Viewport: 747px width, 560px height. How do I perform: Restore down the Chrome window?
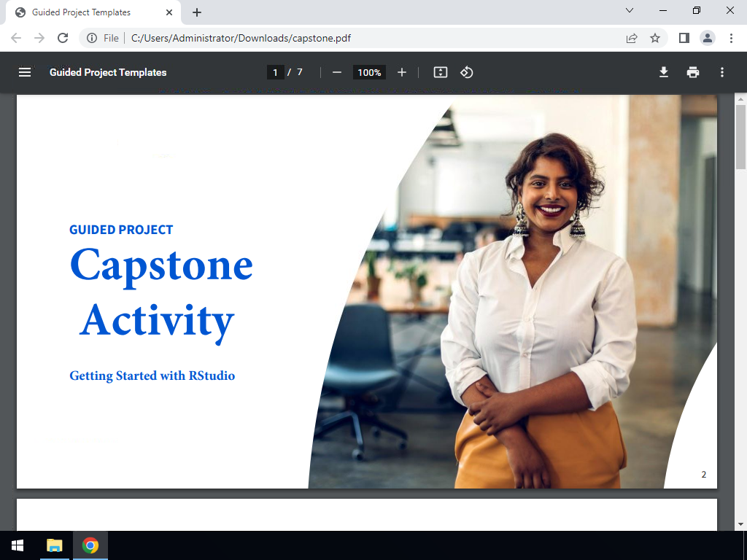[x=697, y=10]
